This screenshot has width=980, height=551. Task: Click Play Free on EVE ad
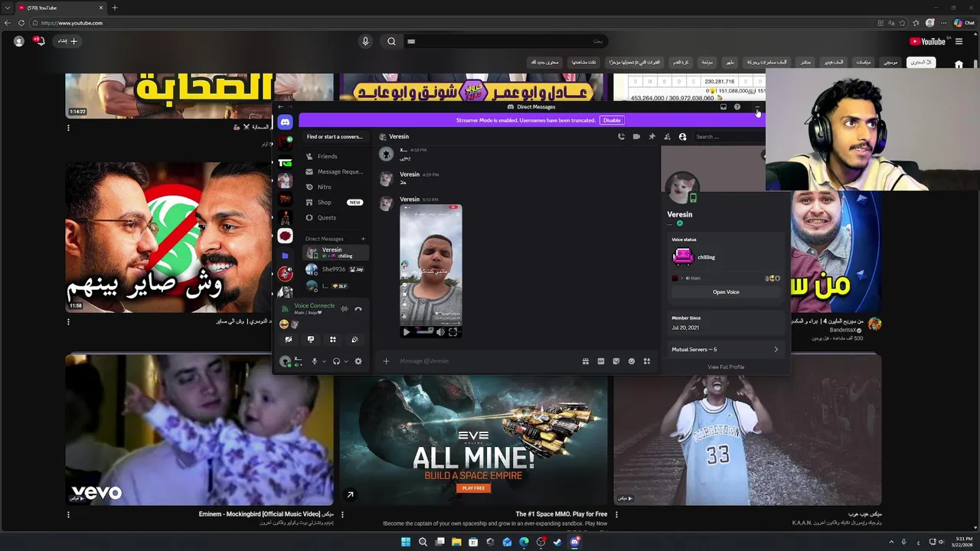coord(473,488)
